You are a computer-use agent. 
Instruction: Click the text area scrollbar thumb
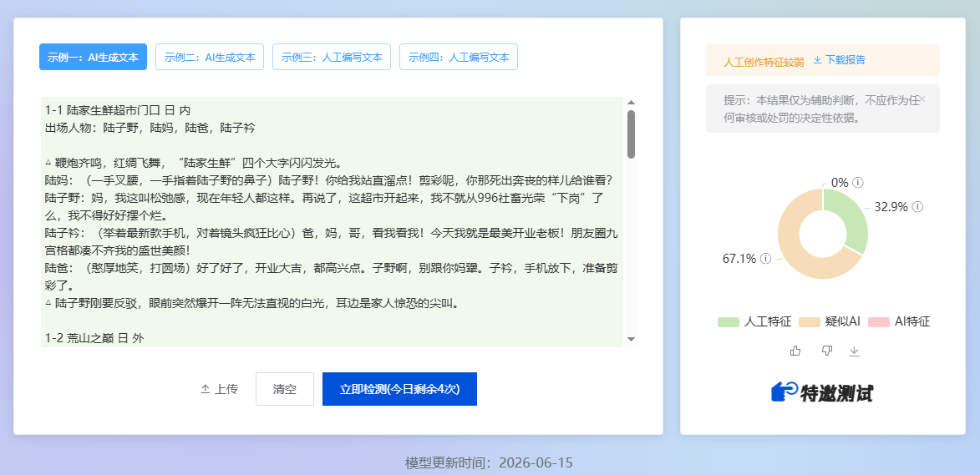[632, 134]
